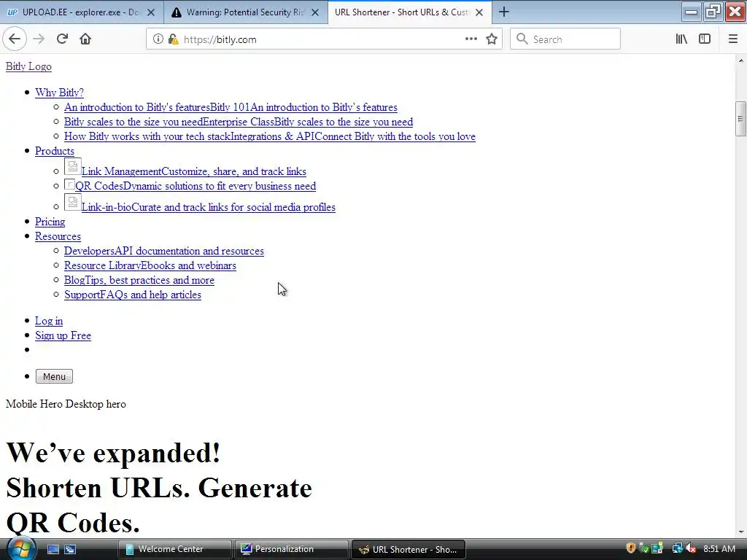Viewport: 747px width, 560px height.
Task: Click the network connection tray icon
Action: (677, 548)
